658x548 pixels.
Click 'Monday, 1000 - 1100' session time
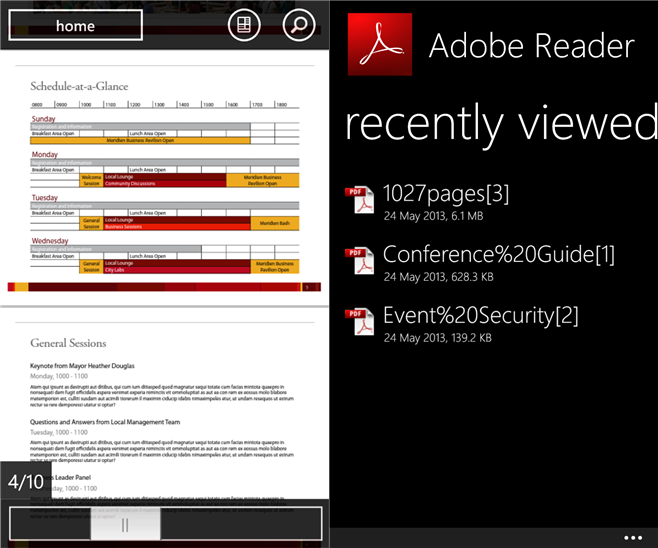pos(59,376)
